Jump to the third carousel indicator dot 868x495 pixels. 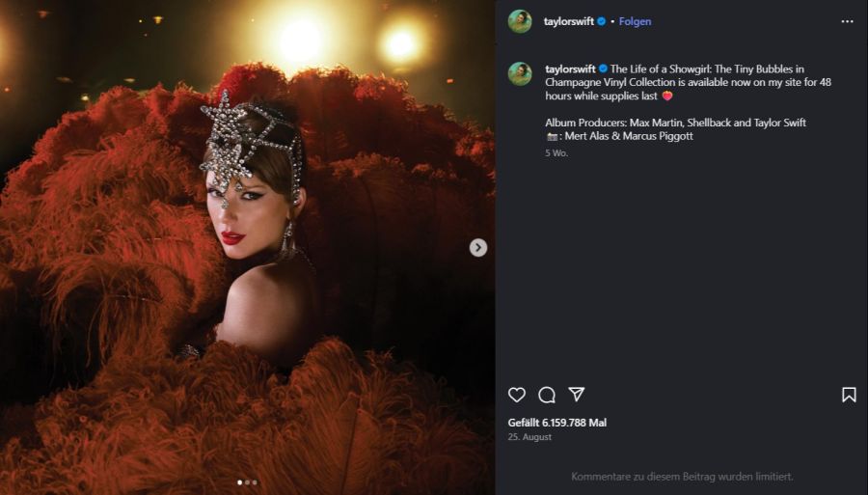[255, 481]
